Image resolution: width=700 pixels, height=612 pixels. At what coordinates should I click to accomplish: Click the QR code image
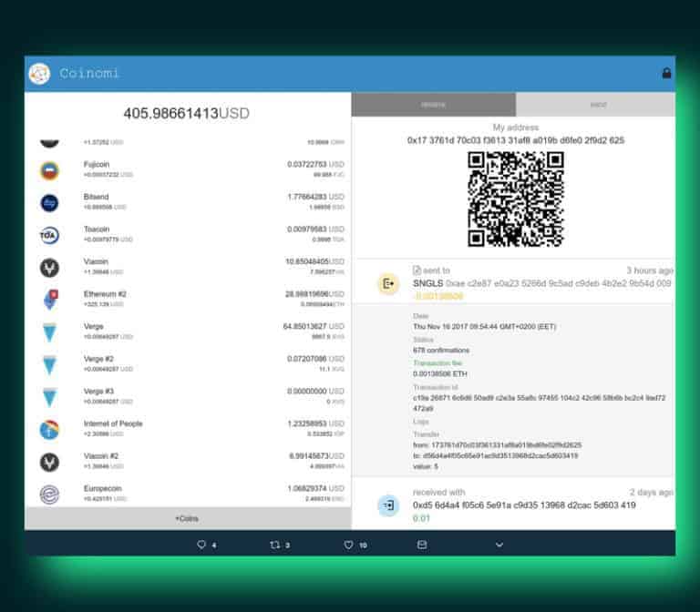(516, 199)
